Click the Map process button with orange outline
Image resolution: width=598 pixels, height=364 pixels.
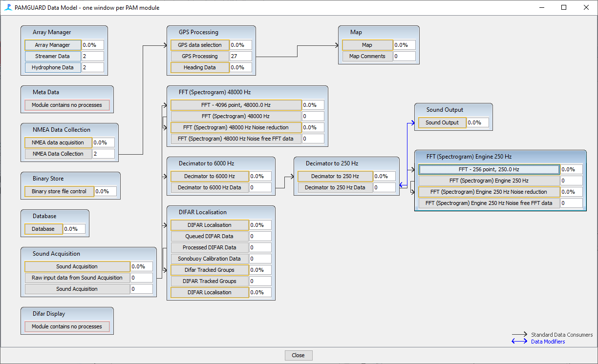367,45
